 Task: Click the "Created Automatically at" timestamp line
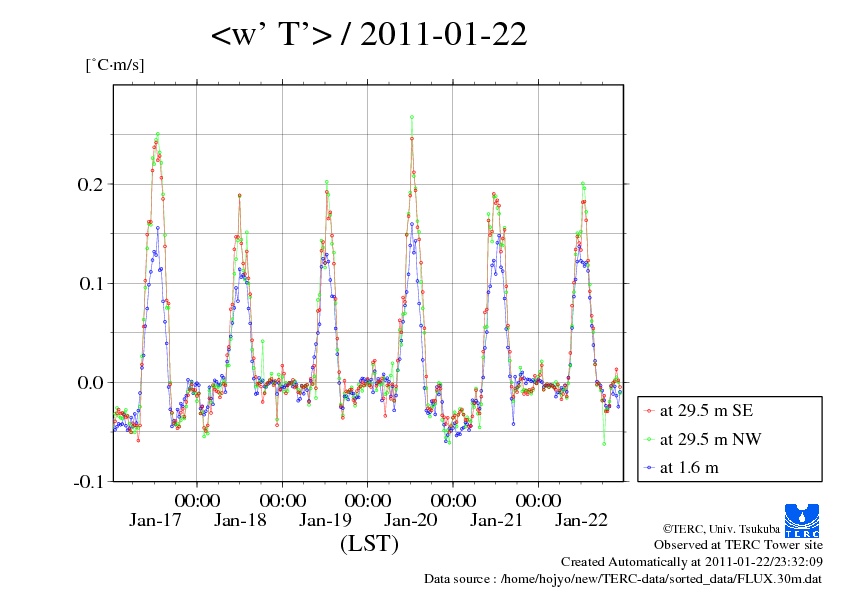pos(692,562)
